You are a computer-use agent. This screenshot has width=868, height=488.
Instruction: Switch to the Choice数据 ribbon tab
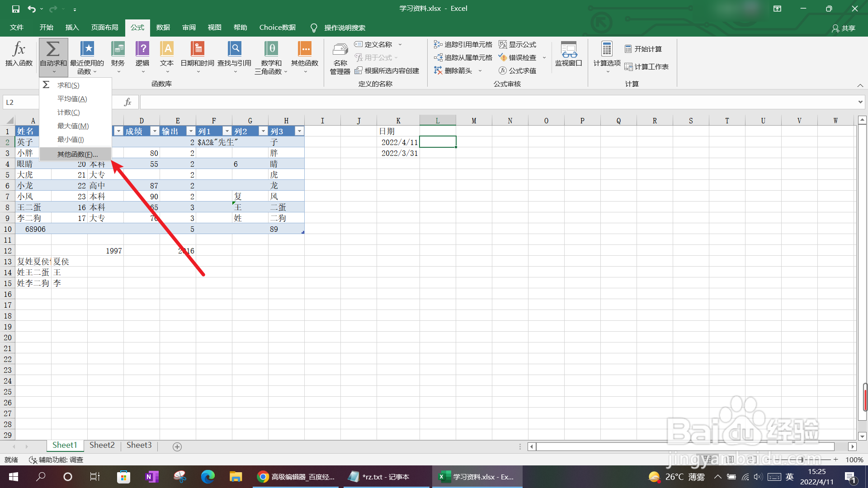coord(278,28)
